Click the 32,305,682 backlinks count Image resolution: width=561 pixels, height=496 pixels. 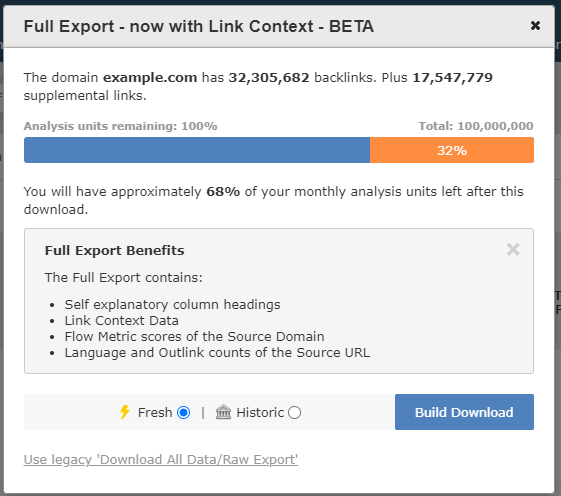pos(269,78)
